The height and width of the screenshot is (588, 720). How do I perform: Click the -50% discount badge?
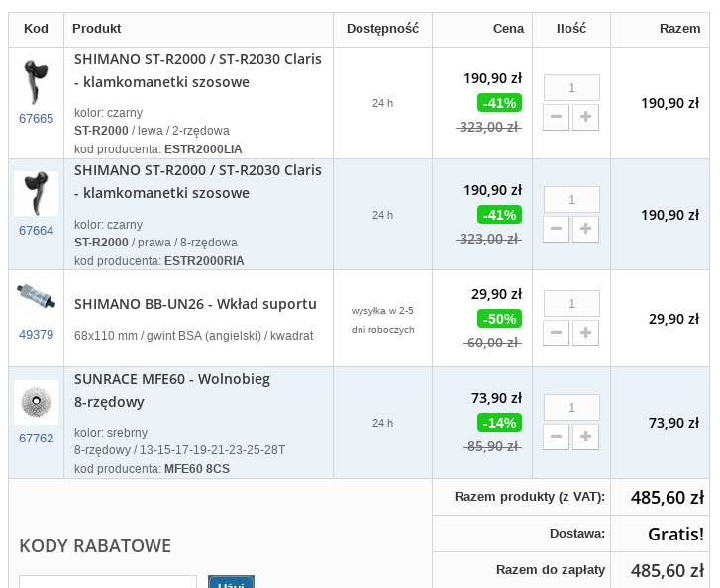click(x=499, y=319)
